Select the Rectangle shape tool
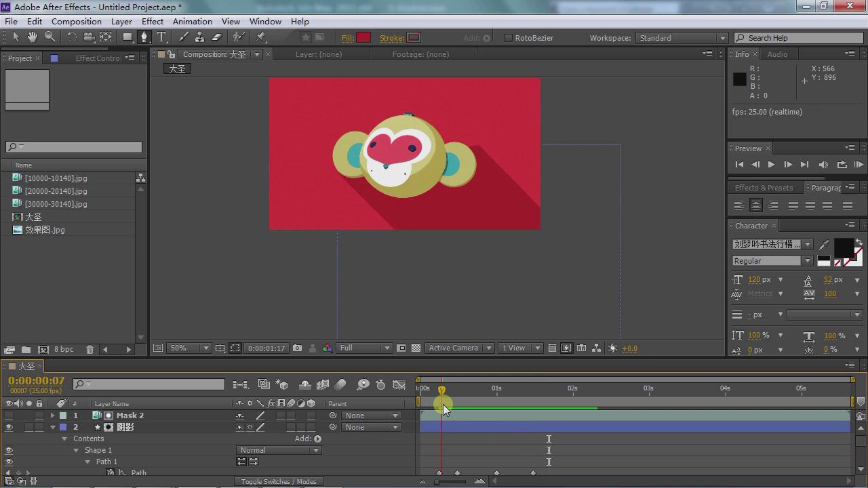The width and height of the screenshot is (868, 488). click(x=127, y=37)
